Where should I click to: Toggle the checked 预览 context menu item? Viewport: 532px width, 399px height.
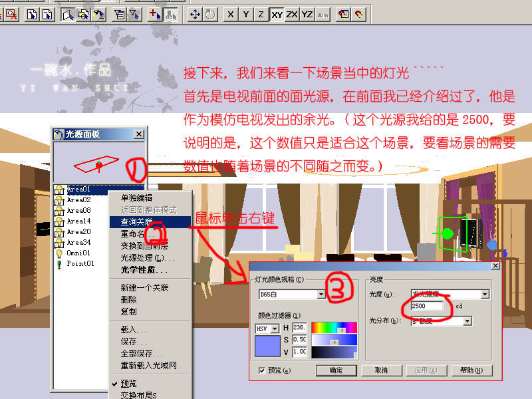click(150, 384)
